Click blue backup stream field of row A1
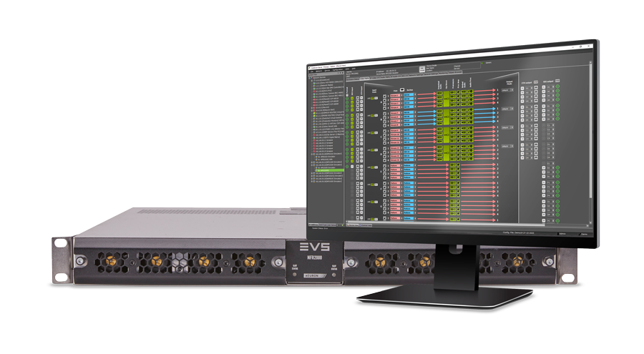The height and width of the screenshot is (354, 644). (409, 95)
